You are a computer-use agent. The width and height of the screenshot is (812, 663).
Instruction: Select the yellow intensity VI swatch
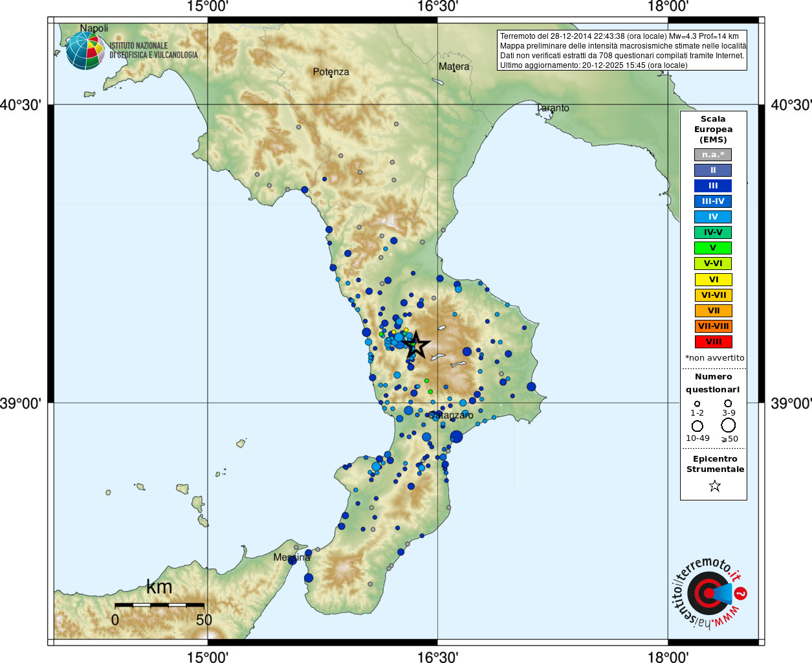(x=713, y=280)
